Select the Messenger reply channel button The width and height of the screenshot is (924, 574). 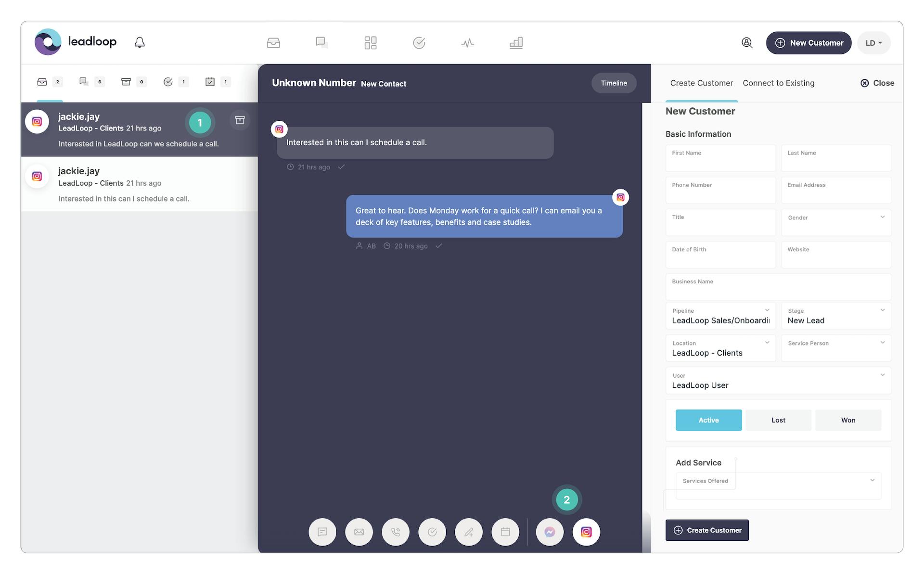pyautogui.click(x=550, y=532)
